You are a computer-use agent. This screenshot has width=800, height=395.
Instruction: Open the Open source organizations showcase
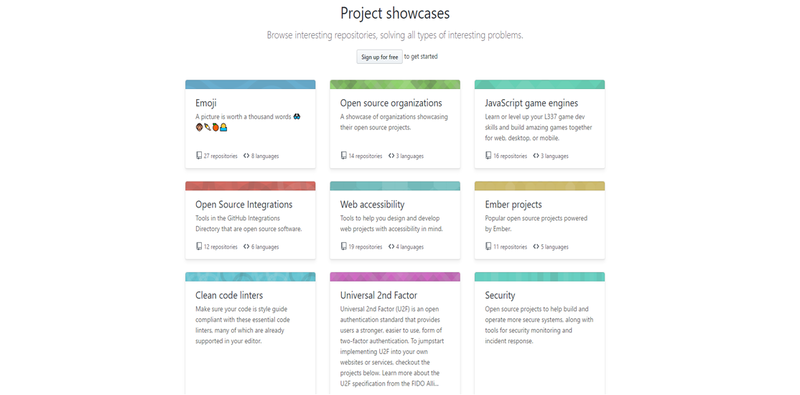391,103
